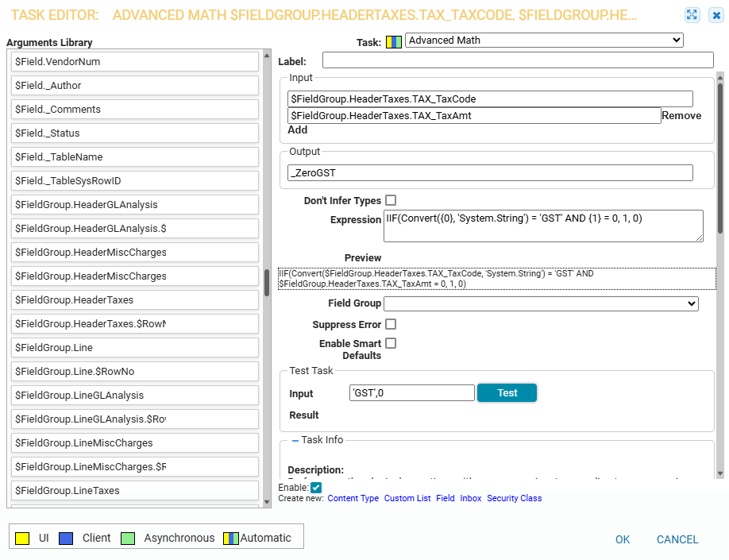Click the task form scrollbar up arrow
Viewport: 729px width, 560px height.
[720, 77]
